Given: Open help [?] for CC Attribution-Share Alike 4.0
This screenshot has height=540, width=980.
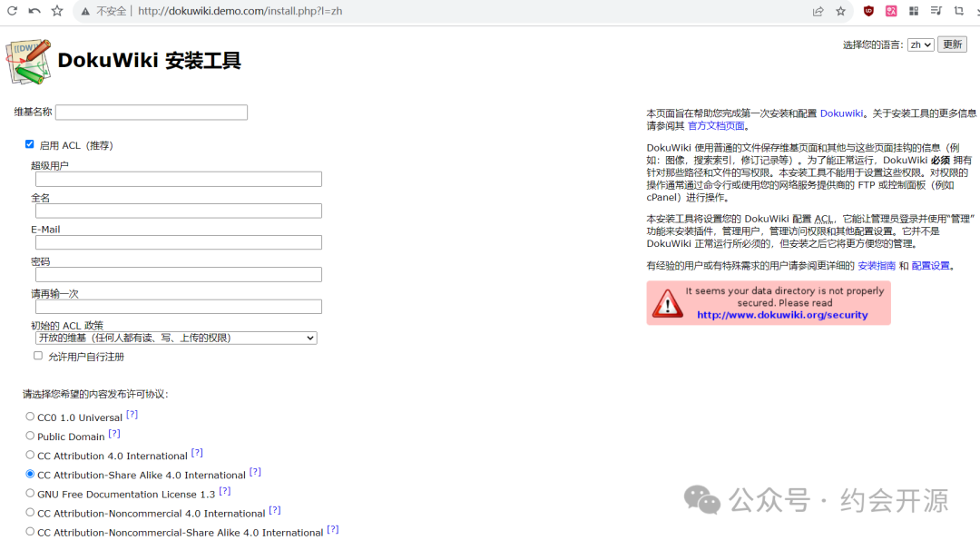Looking at the screenshot, I should pyautogui.click(x=255, y=472).
